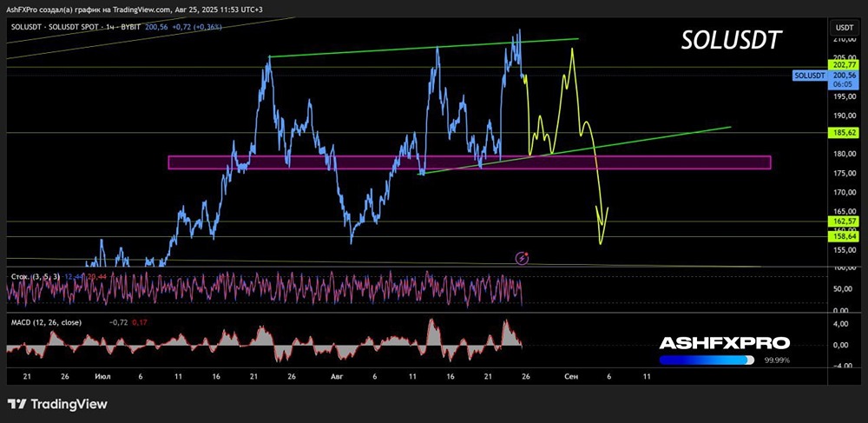Click the −4,00 value on MACD scale
Viewport: 868px width, 423px height.
coord(845,366)
